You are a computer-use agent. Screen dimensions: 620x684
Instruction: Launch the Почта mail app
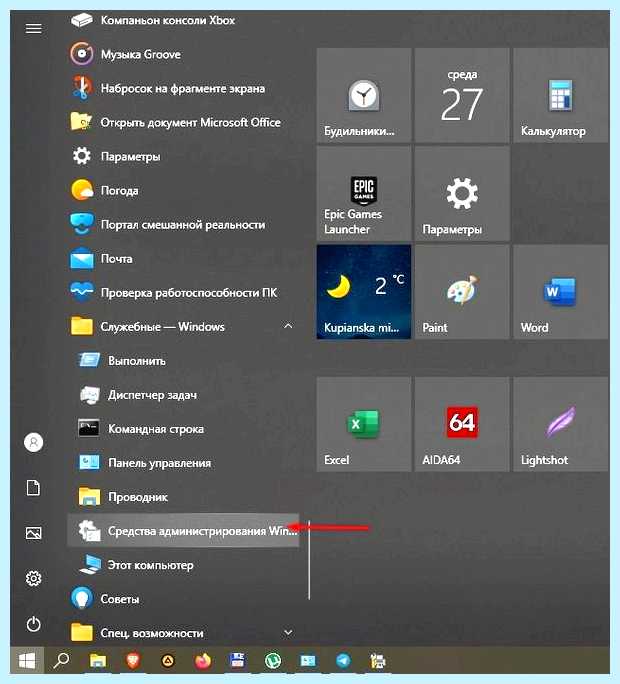tap(183, 258)
